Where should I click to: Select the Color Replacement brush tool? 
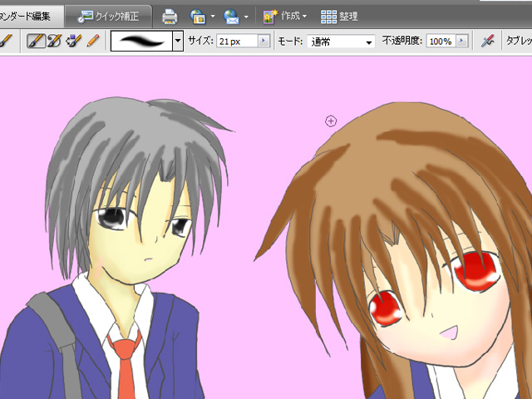(x=74, y=41)
